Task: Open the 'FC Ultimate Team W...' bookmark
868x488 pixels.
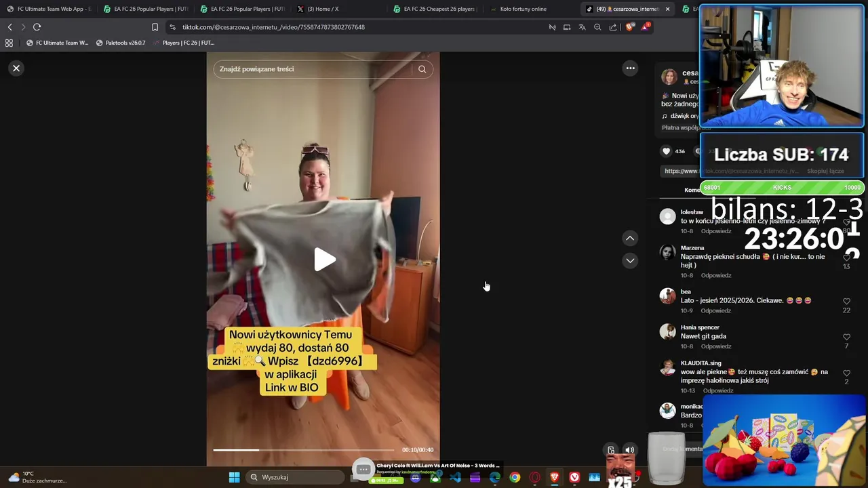Action: [57, 43]
